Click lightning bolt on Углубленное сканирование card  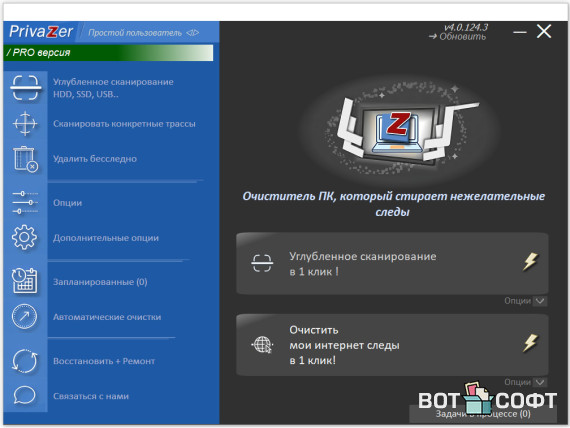click(x=530, y=262)
